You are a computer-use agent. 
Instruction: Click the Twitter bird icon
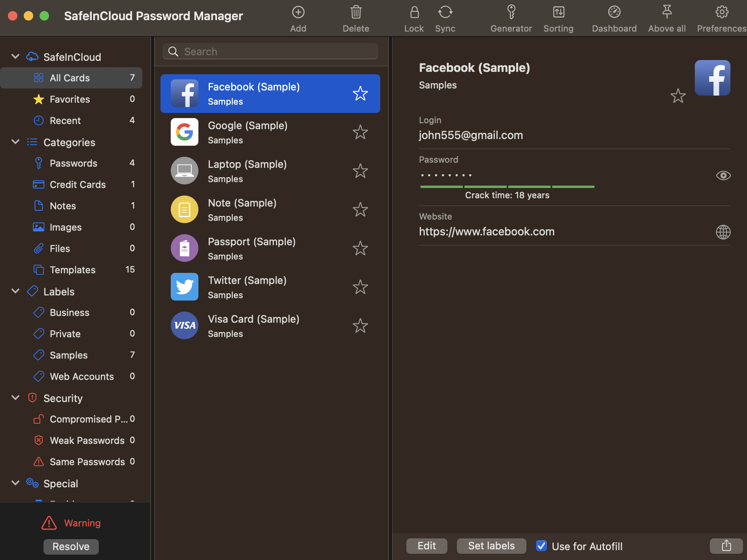click(x=185, y=287)
